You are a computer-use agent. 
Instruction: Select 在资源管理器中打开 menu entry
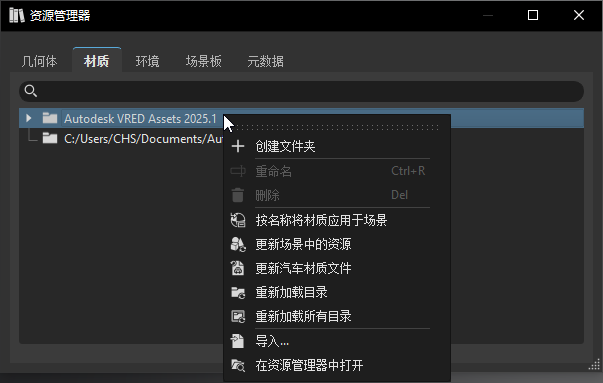[x=336, y=365]
